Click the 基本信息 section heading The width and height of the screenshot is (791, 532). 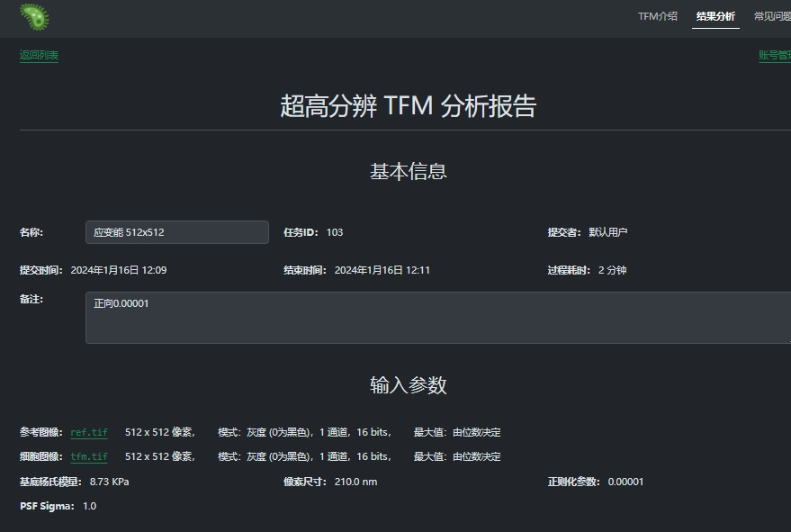click(409, 172)
